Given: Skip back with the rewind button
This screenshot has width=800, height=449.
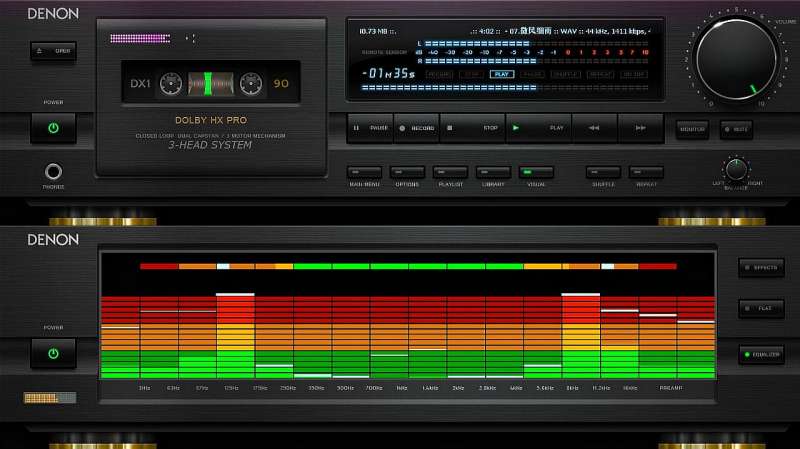Looking at the screenshot, I should (594, 128).
